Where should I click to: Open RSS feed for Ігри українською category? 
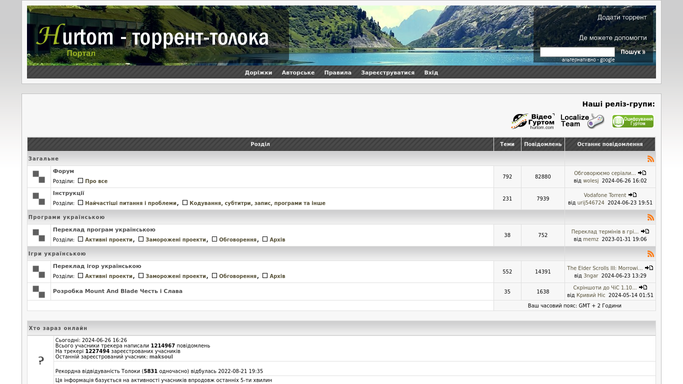pyautogui.click(x=650, y=254)
